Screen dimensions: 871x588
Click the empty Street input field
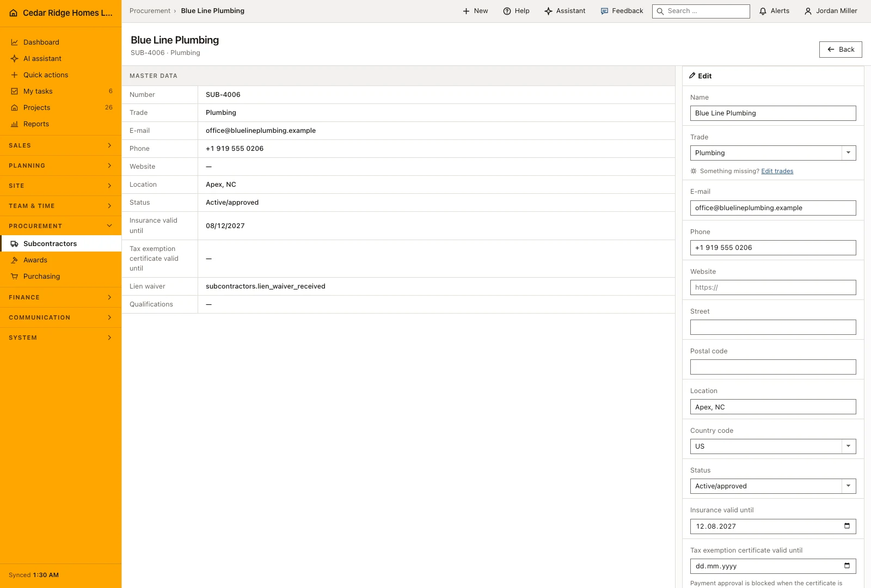[773, 327]
